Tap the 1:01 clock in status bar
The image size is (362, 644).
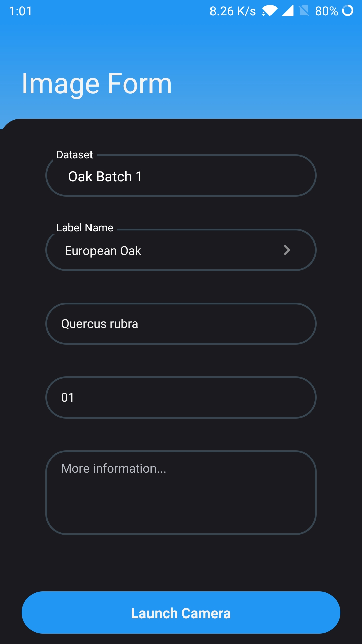pos(20,11)
